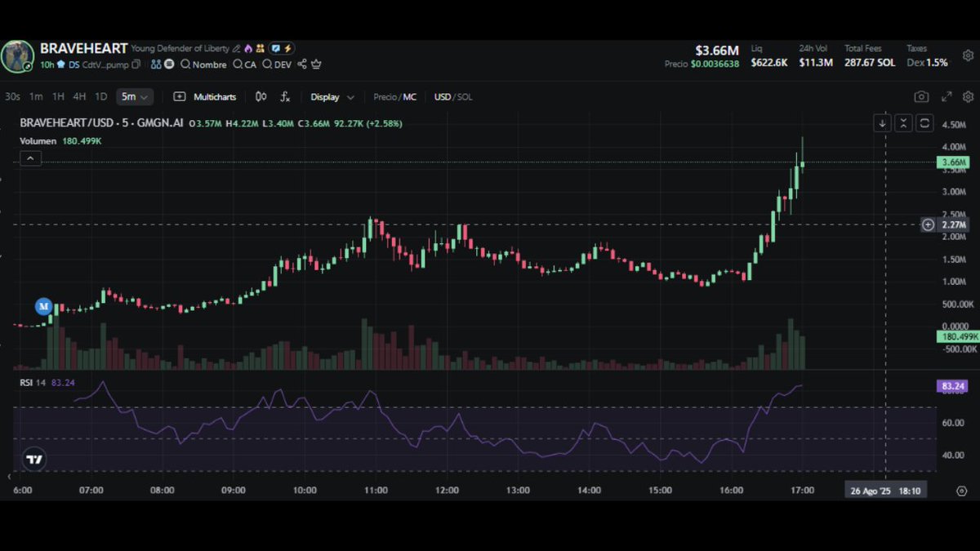980x551 pixels.
Task: Click the '$0.0036638' price value
Action: [x=715, y=64]
